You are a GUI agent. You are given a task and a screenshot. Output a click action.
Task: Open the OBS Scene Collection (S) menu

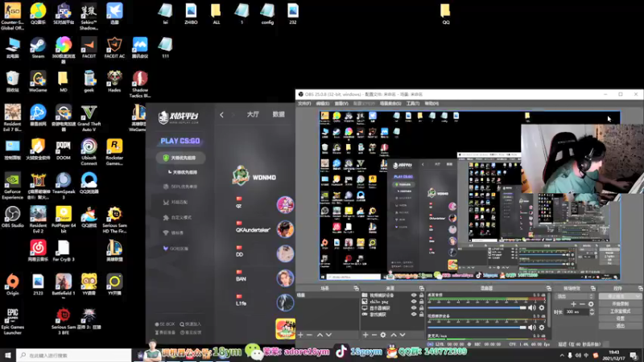(390, 104)
